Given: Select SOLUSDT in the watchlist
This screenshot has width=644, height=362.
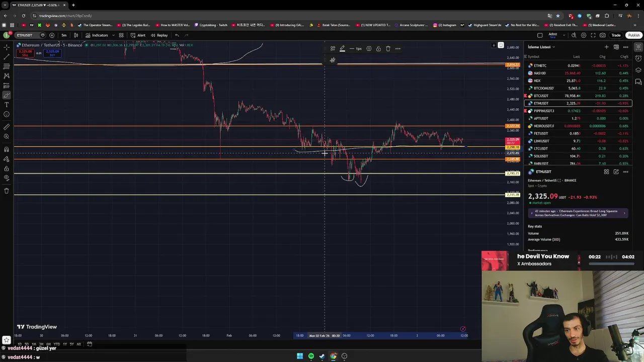Looking at the screenshot, I should coord(578,156).
